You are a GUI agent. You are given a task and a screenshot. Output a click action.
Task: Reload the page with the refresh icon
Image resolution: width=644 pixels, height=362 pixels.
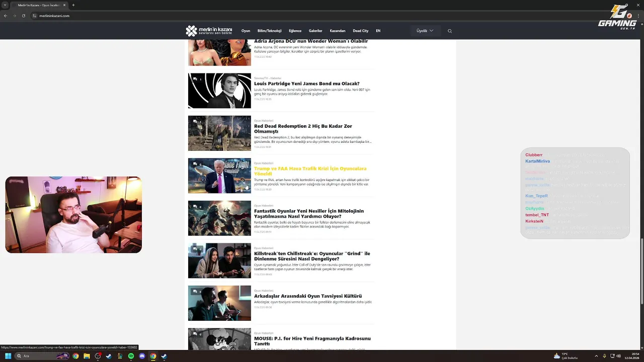pos(23,16)
